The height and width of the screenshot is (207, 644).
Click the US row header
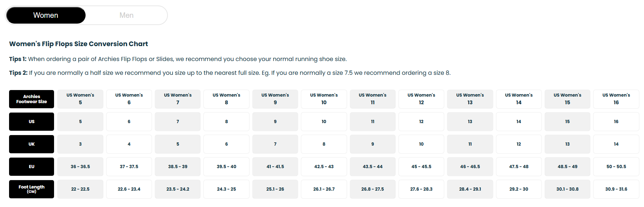(32, 122)
